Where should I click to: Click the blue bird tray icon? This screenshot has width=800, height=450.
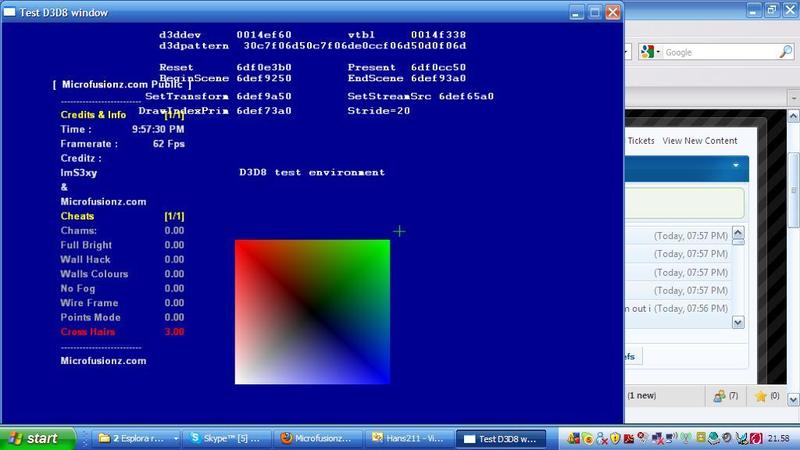pos(742,438)
